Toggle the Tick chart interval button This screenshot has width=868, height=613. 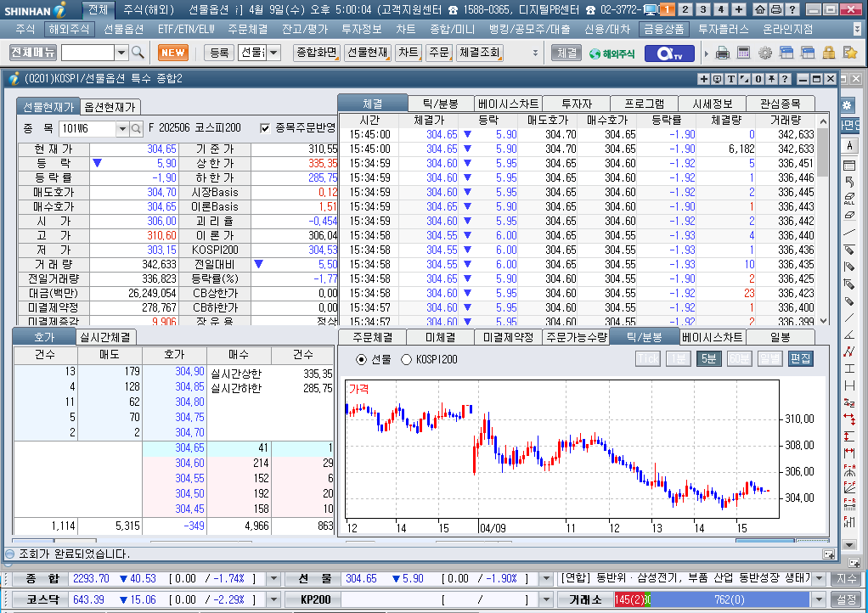(648, 358)
